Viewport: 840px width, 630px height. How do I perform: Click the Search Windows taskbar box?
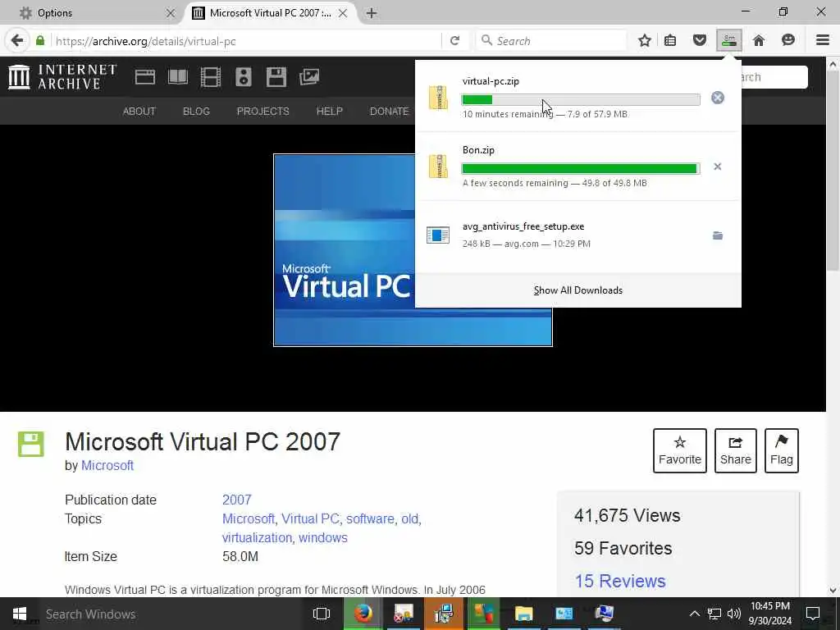[171, 614]
